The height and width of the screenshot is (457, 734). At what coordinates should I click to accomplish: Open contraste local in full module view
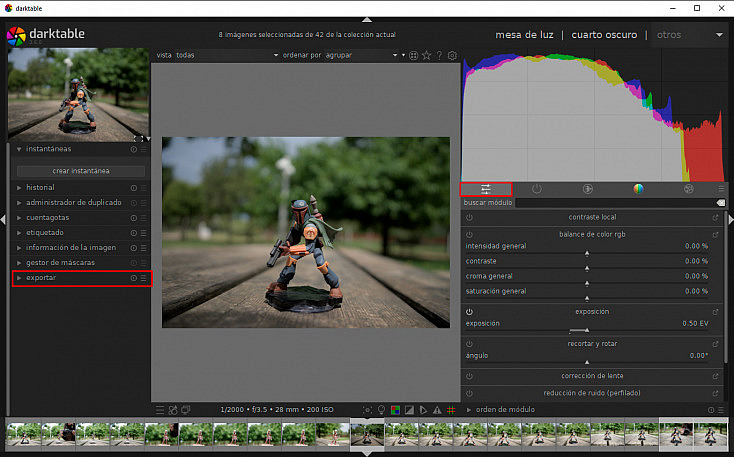point(715,217)
